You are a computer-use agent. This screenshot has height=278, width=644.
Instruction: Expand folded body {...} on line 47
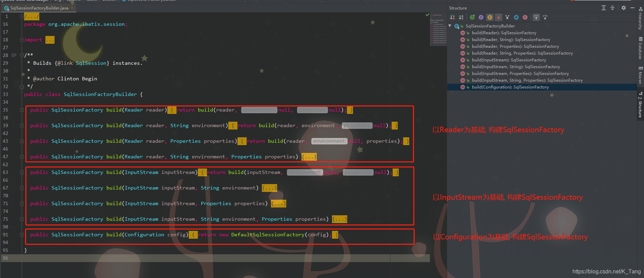coord(309,157)
